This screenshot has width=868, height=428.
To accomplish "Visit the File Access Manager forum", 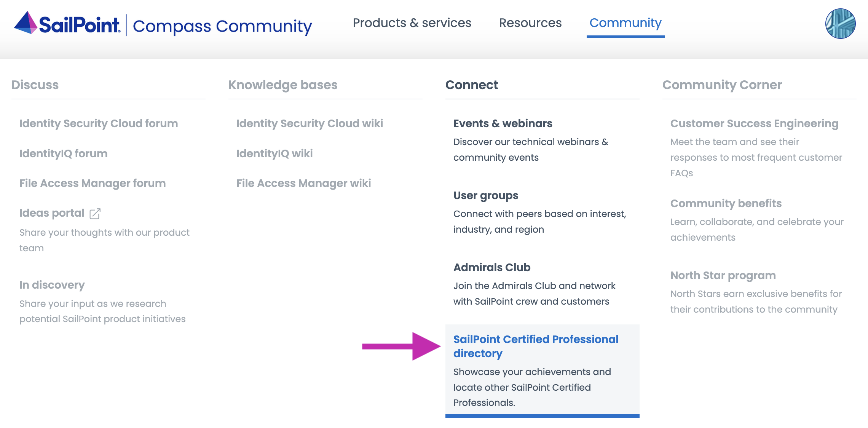I will tap(92, 183).
